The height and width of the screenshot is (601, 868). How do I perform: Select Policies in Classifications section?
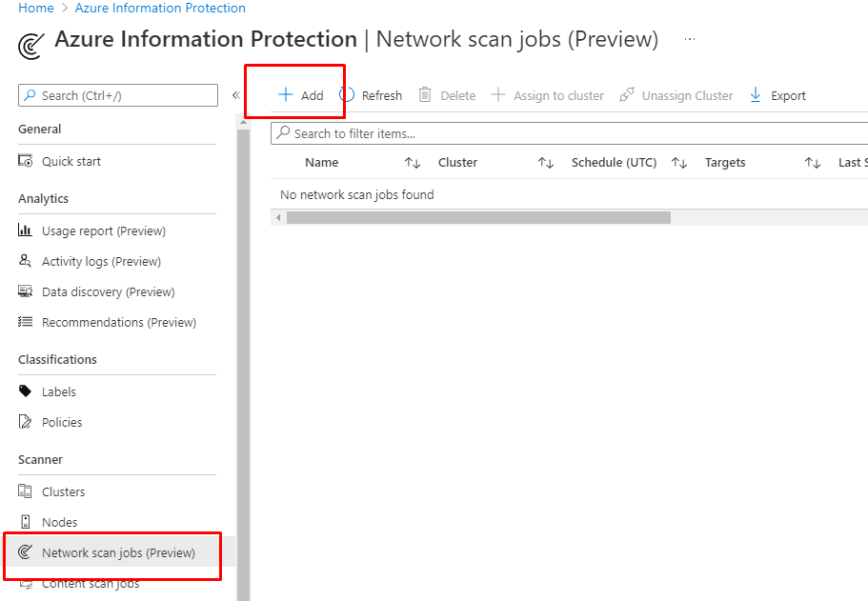click(x=62, y=423)
